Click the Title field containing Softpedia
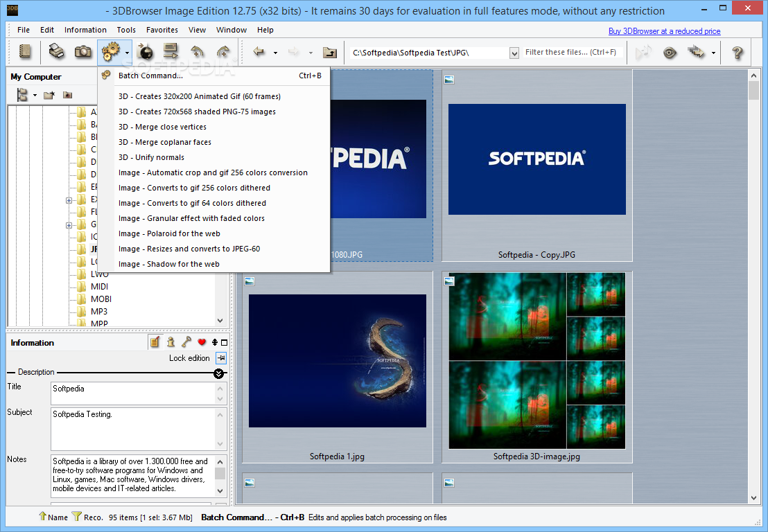This screenshot has width=768, height=532. pos(133,393)
